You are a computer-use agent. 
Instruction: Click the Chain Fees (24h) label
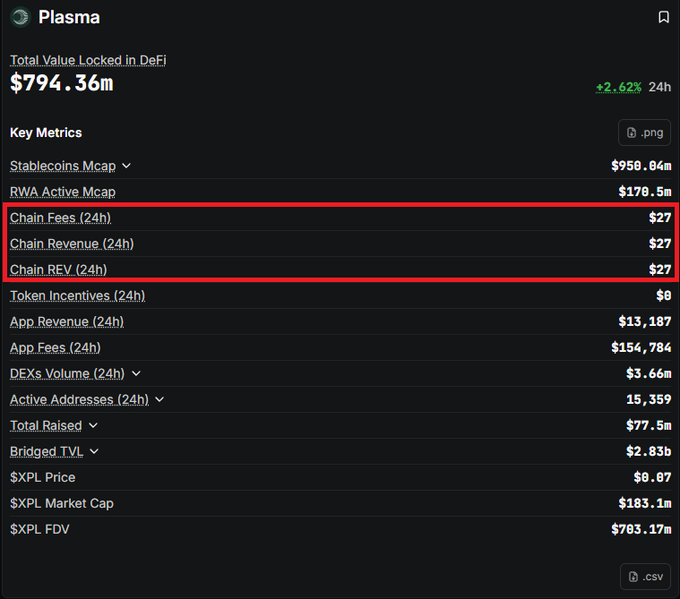[60, 218]
